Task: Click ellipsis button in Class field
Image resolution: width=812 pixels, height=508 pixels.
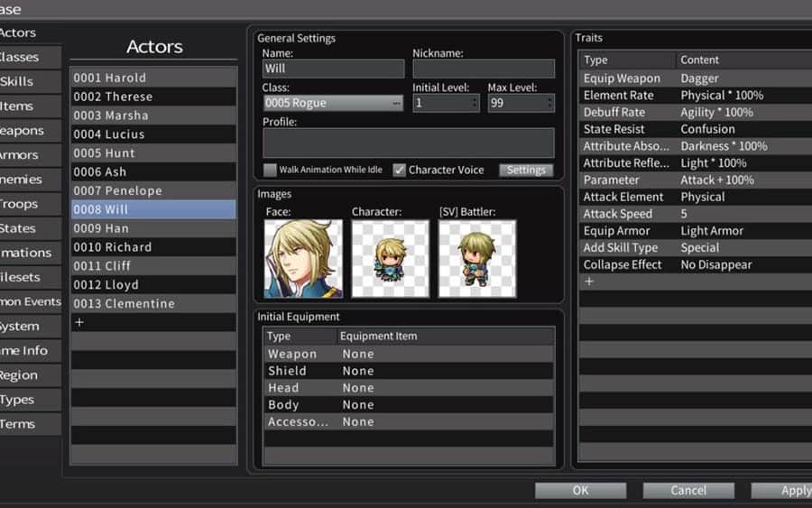Action: tap(396, 104)
